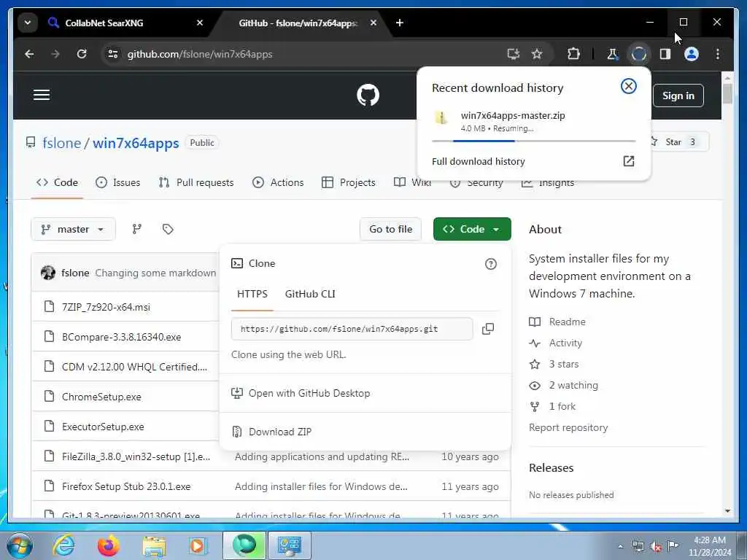View site information icon in address bar
This screenshot has height=560, width=747.
(113, 54)
